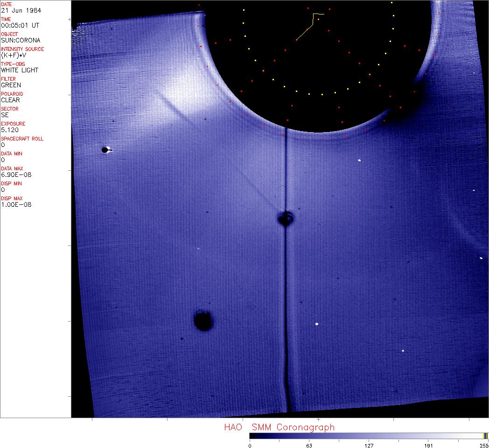Click the dark spot with white tail at left
Viewport: 489px width, 448px height.
tap(106, 150)
